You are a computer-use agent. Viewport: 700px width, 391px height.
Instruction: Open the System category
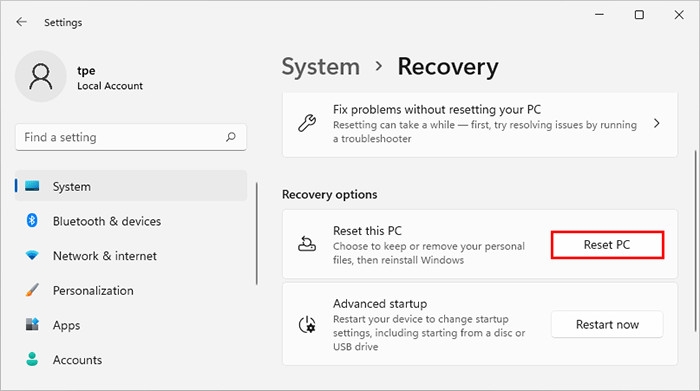131,186
